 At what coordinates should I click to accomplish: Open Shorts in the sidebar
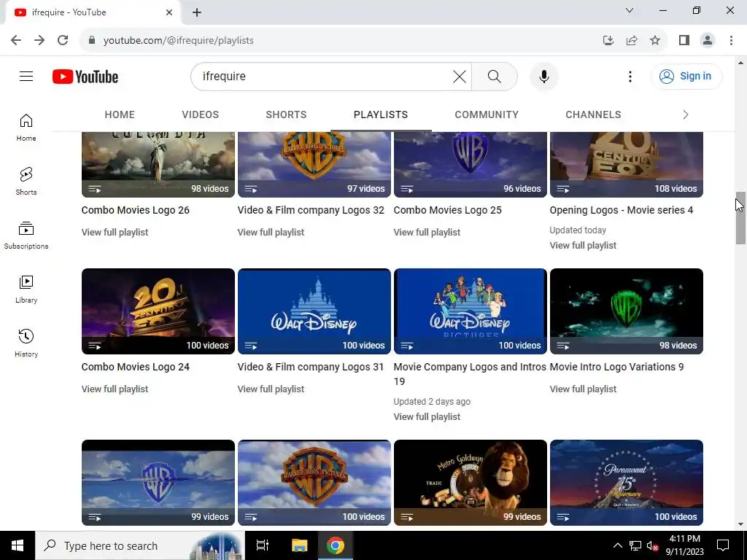pyautogui.click(x=26, y=182)
